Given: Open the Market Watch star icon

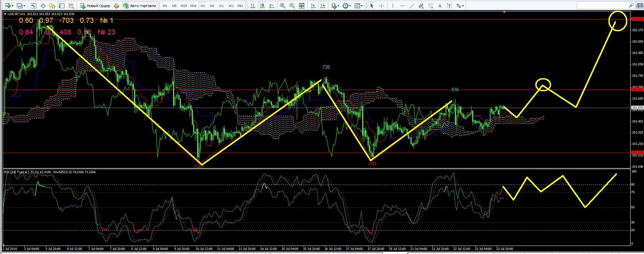Looking at the screenshot, I should 52,6.
